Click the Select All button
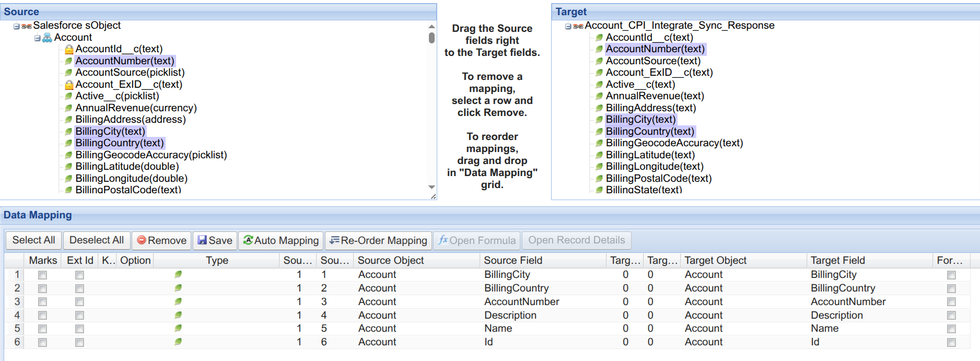 coord(34,240)
